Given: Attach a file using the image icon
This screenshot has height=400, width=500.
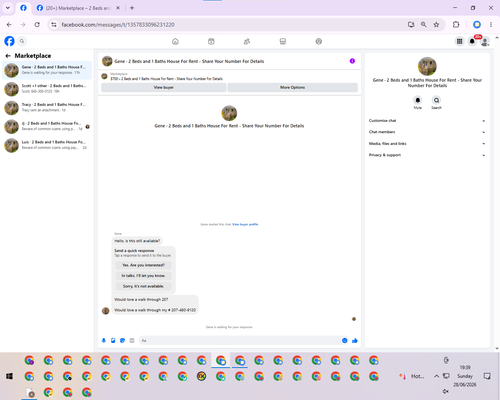Looking at the screenshot, I should [x=113, y=340].
